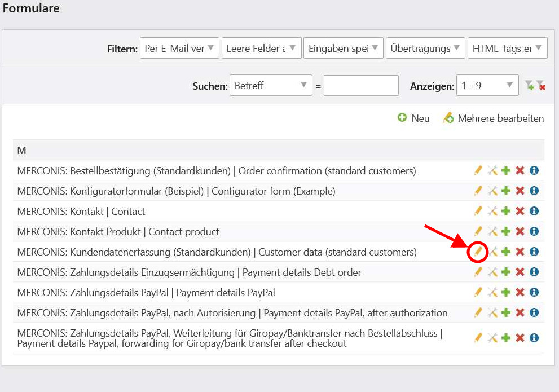559x392 pixels.
Task: Click the remove filter funnel icon with red X
Action: (541, 85)
